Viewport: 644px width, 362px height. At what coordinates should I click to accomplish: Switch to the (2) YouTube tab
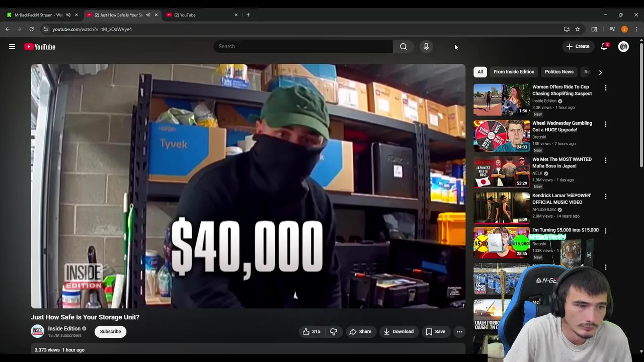(x=200, y=15)
